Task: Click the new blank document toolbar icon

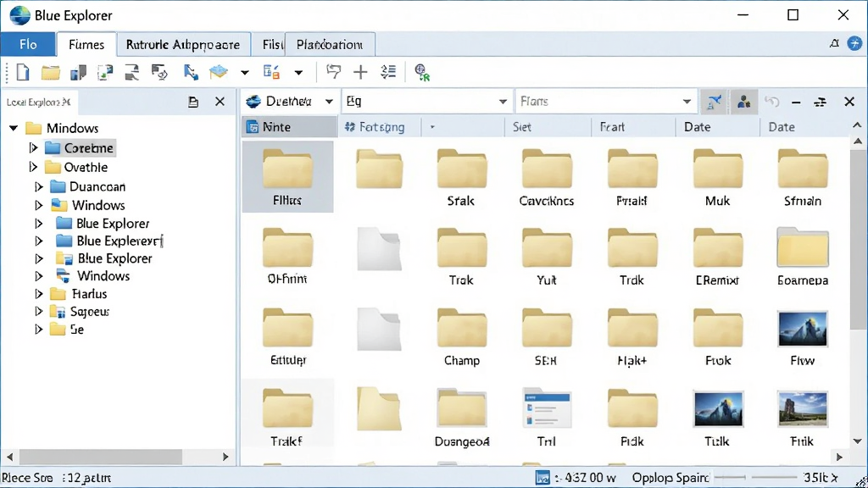Action: click(23, 73)
